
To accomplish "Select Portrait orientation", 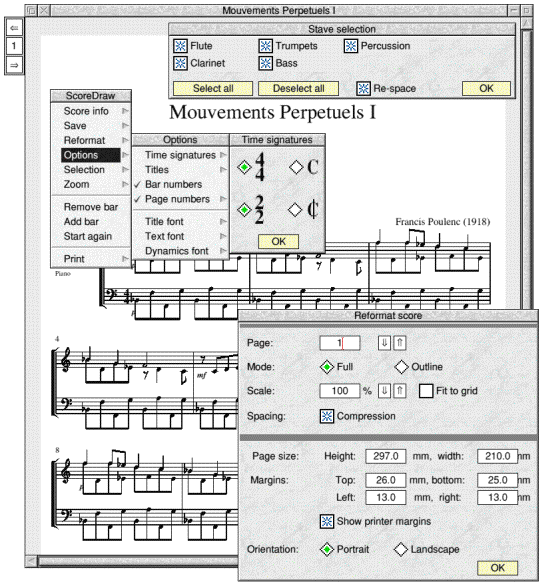I will pyautogui.click(x=327, y=550).
